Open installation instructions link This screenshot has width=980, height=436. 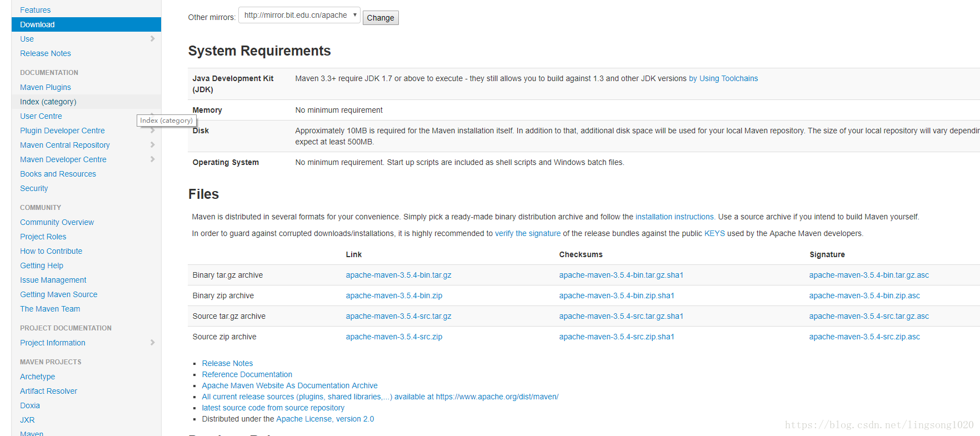click(x=674, y=217)
